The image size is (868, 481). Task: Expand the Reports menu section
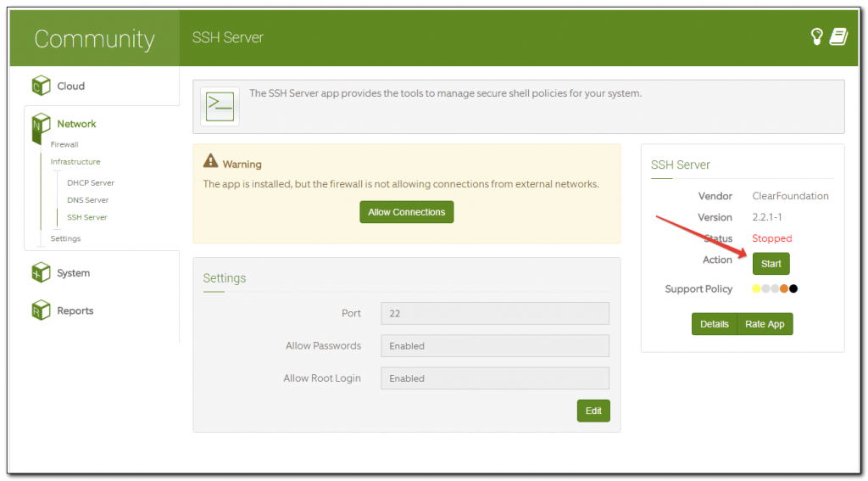click(x=75, y=311)
